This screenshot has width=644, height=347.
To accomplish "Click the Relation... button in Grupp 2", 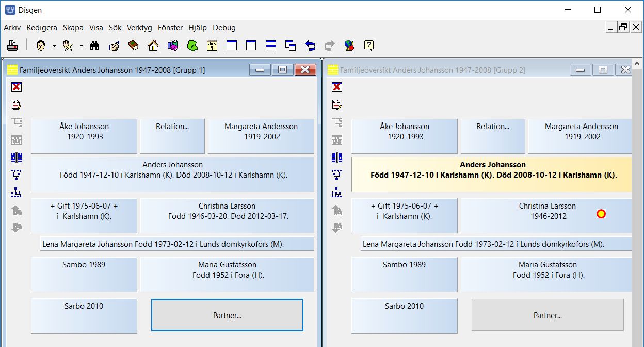I will pos(493,136).
